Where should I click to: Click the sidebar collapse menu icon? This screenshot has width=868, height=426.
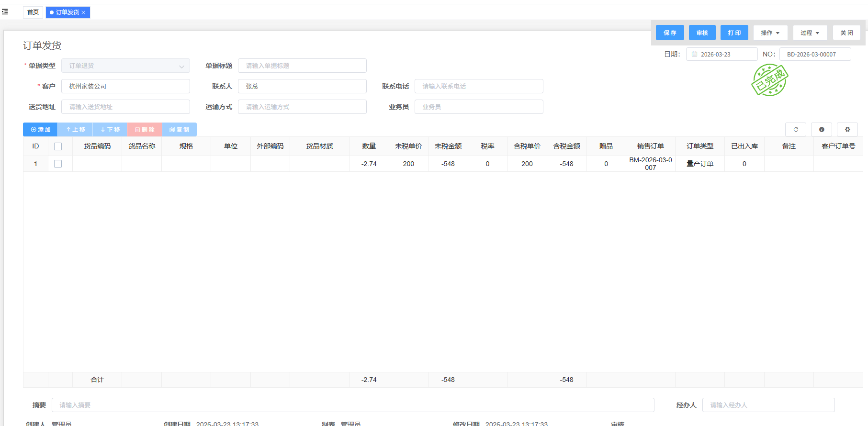tap(5, 12)
